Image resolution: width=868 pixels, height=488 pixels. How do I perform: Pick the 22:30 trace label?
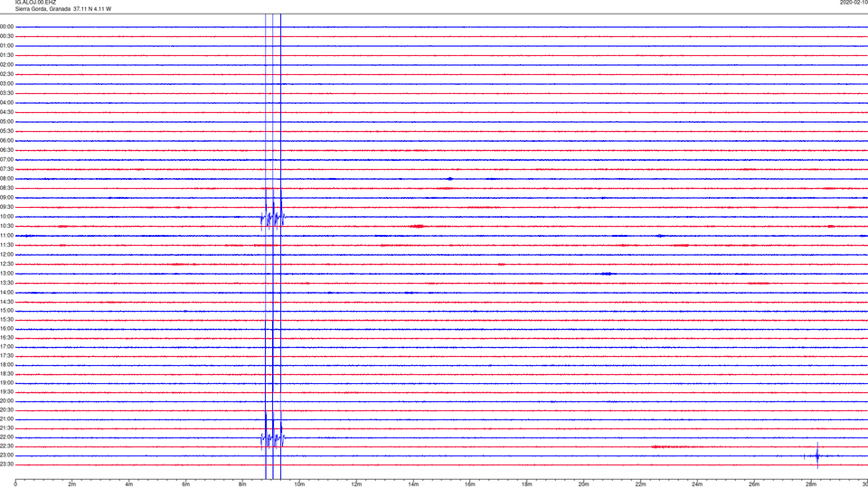click(6, 446)
